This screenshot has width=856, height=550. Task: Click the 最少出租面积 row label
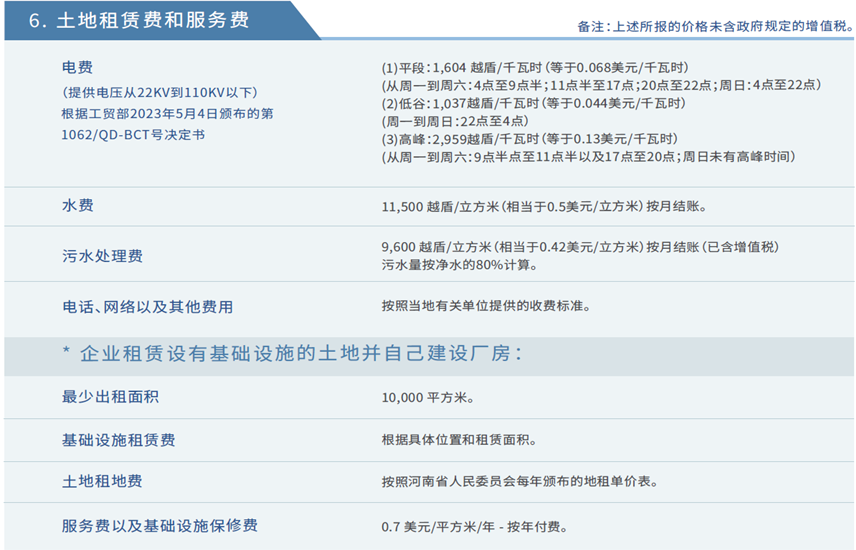pyautogui.click(x=110, y=397)
